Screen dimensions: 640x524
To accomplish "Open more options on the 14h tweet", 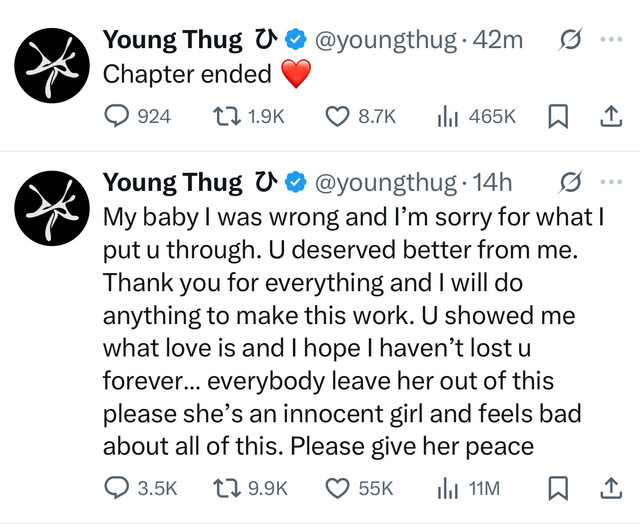I will (609, 183).
